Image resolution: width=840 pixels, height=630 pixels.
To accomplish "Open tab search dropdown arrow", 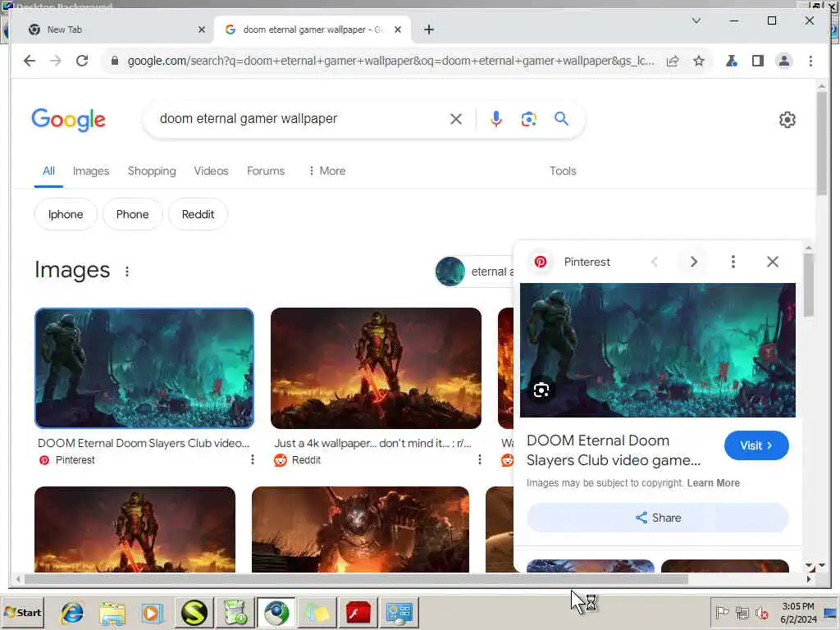I will coord(696,21).
